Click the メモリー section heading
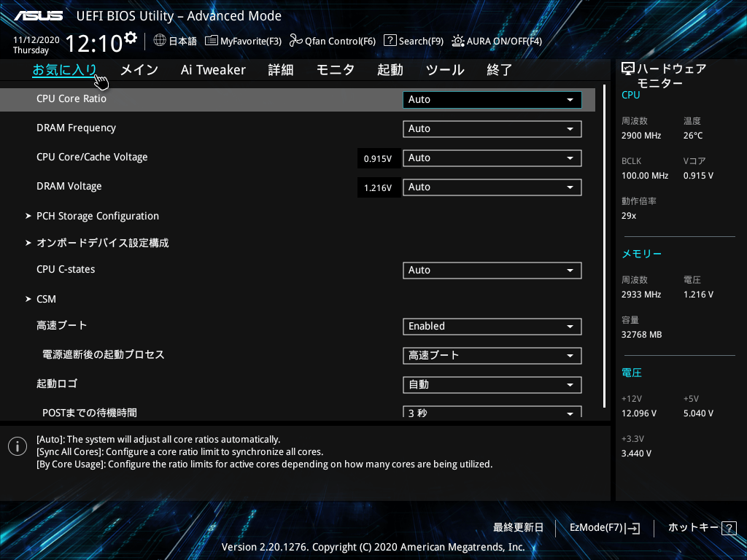The width and height of the screenshot is (747, 560). [x=642, y=254]
